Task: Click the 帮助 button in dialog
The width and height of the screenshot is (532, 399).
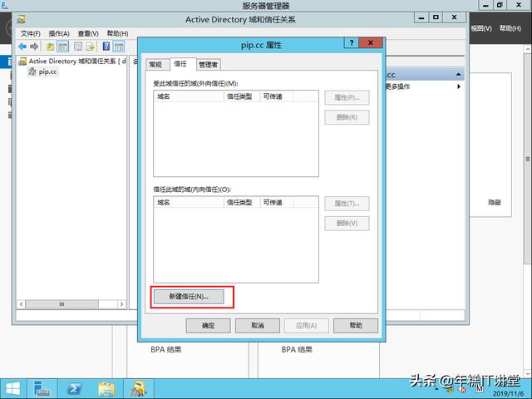Action: [x=356, y=326]
